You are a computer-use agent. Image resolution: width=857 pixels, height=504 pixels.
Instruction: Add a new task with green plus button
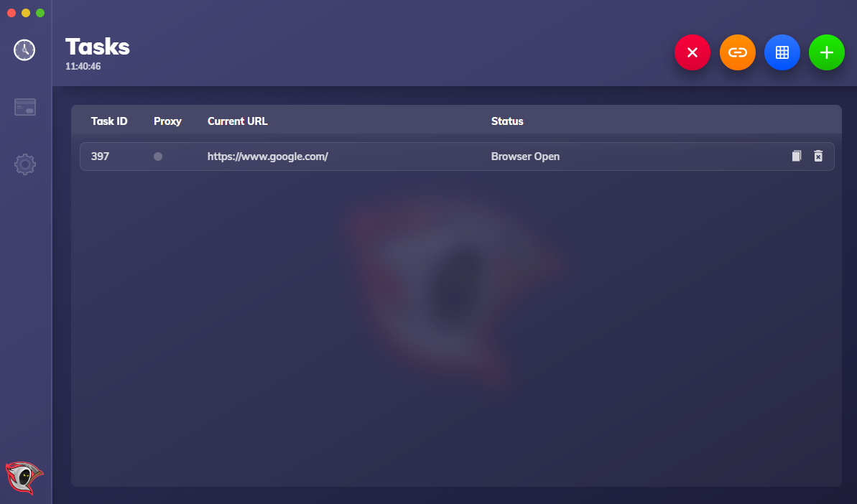click(x=826, y=52)
